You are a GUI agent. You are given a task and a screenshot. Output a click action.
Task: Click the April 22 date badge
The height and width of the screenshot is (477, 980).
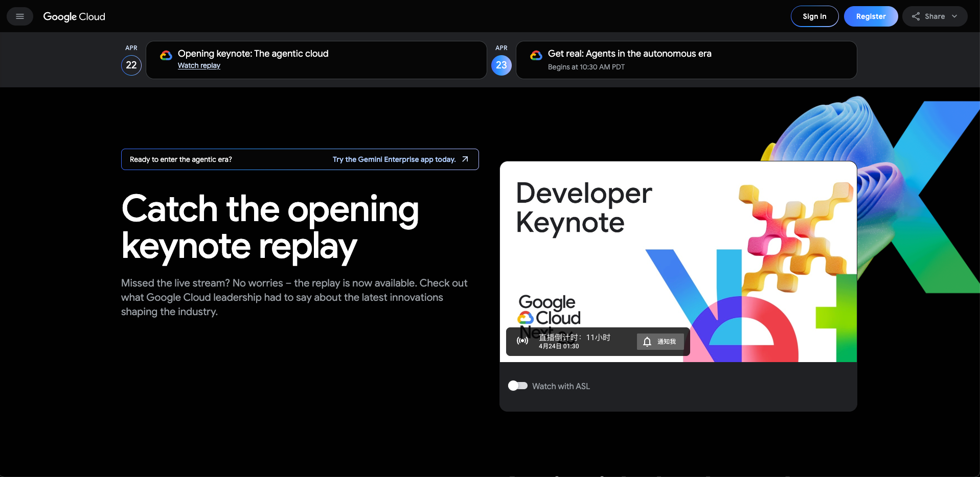pyautogui.click(x=131, y=65)
